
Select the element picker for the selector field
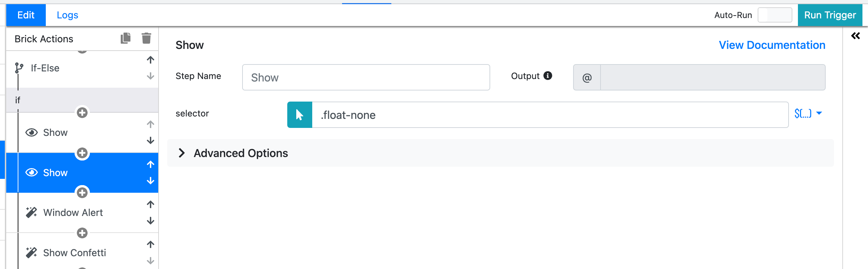pyautogui.click(x=299, y=115)
